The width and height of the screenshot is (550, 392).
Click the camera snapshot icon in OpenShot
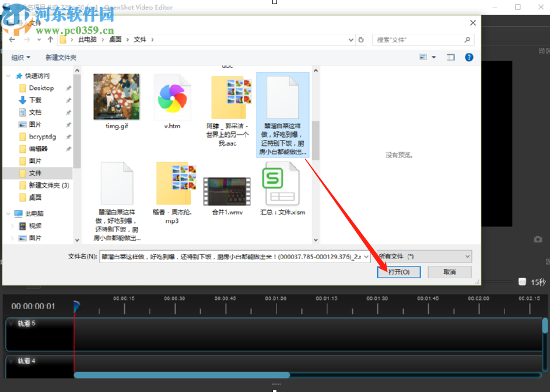click(538, 239)
